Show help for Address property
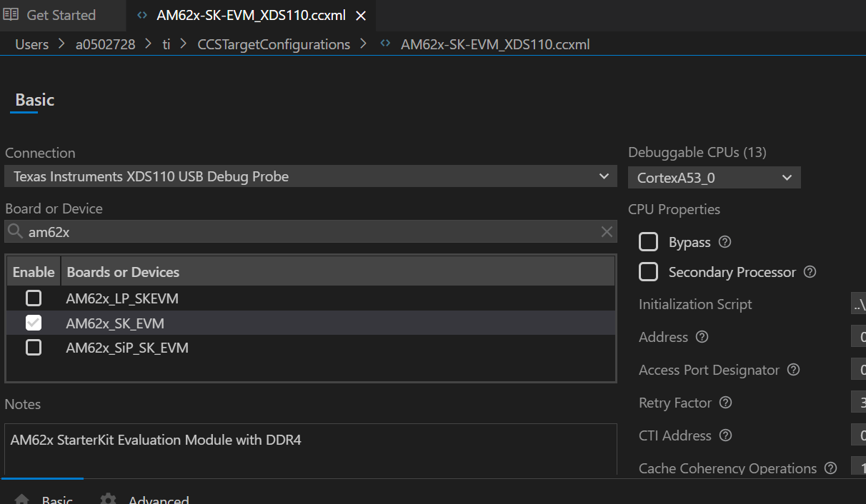The image size is (866, 504). coord(702,337)
